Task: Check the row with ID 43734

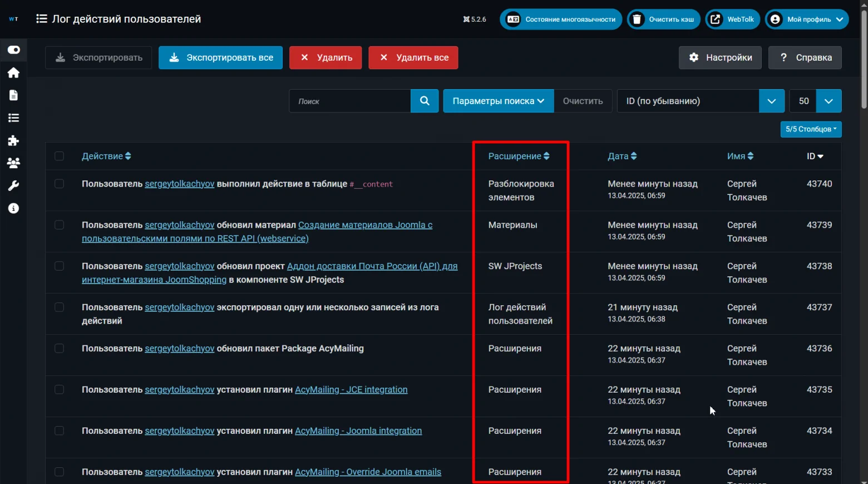Action: [59, 431]
